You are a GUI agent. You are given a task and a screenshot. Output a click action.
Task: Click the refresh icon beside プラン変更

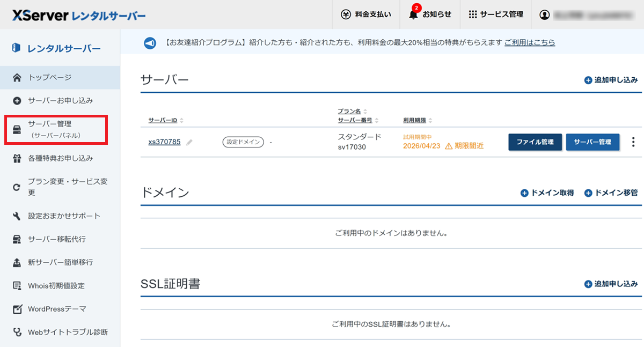pyautogui.click(x=17, y=187)
